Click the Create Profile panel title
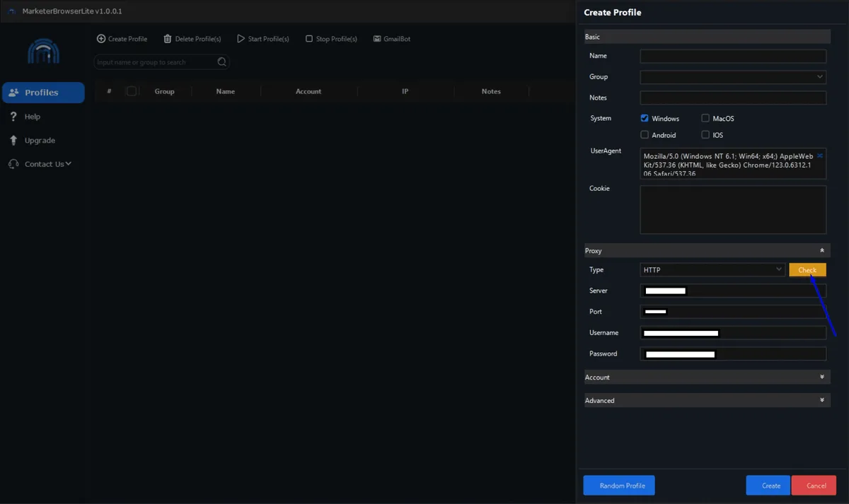This screenshot has height=504, width=849. (x=613, y=12)
